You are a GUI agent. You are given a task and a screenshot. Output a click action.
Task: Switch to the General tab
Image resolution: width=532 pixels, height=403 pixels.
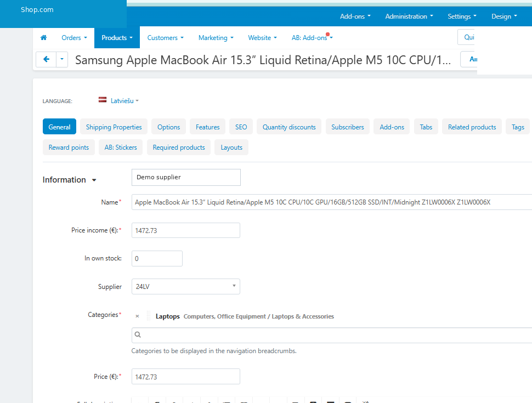point(59,127)
